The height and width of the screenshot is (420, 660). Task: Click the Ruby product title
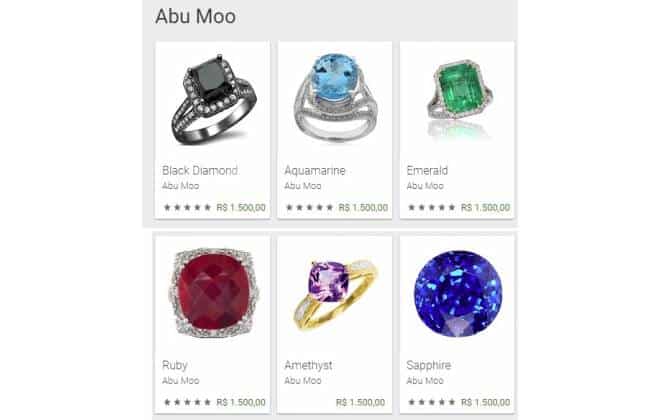175,365
